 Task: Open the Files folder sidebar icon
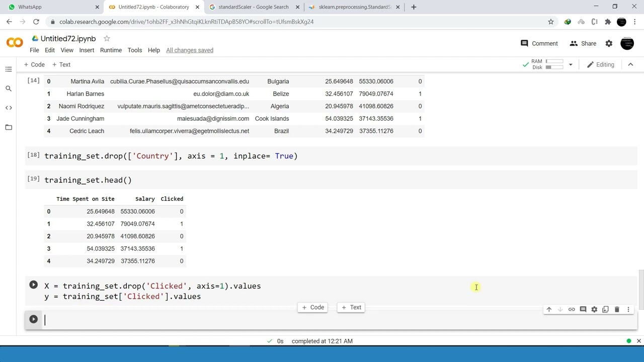coord(9,127)
